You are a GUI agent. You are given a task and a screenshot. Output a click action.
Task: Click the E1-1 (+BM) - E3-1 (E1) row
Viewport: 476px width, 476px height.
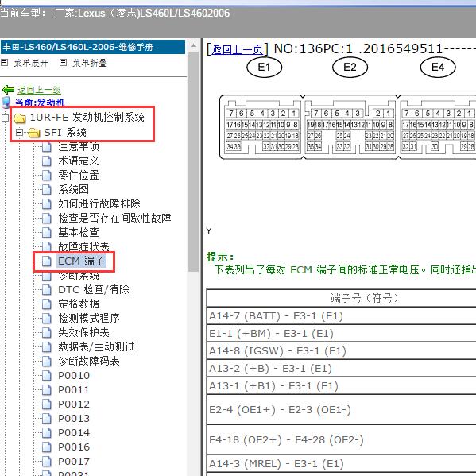(342, 334)
